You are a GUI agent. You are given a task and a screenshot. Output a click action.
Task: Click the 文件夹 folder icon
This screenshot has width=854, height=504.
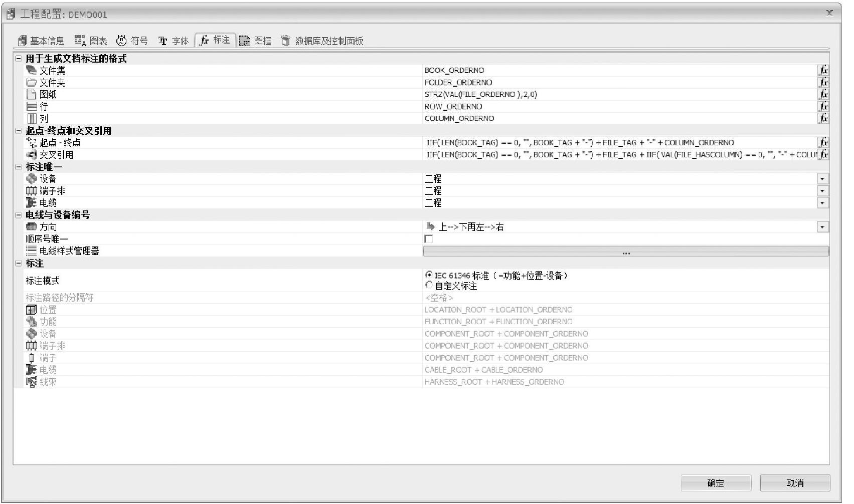point(32,82)
